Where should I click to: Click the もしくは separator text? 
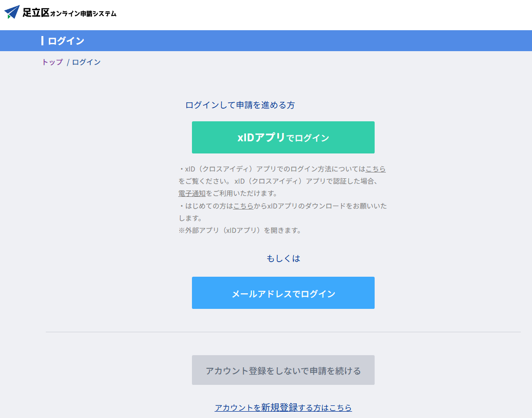coord(283,259)
